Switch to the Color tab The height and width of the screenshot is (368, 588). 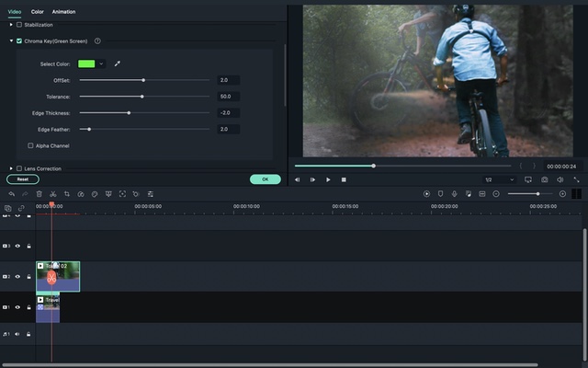37,12
